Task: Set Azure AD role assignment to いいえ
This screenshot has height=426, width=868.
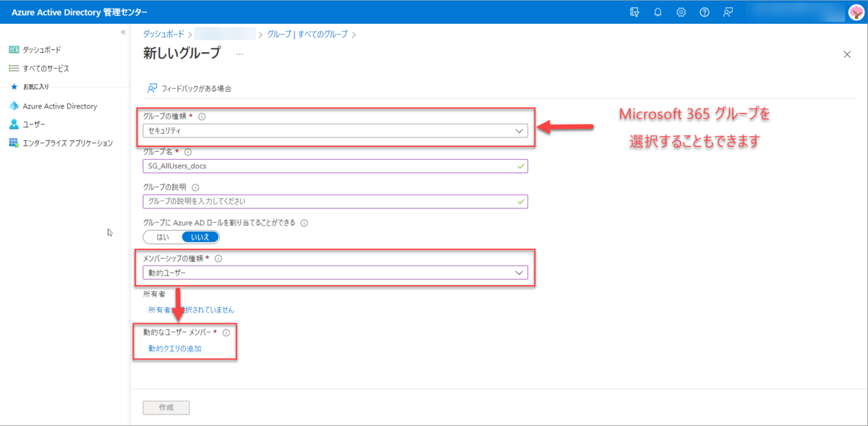Action: (200, 237)
